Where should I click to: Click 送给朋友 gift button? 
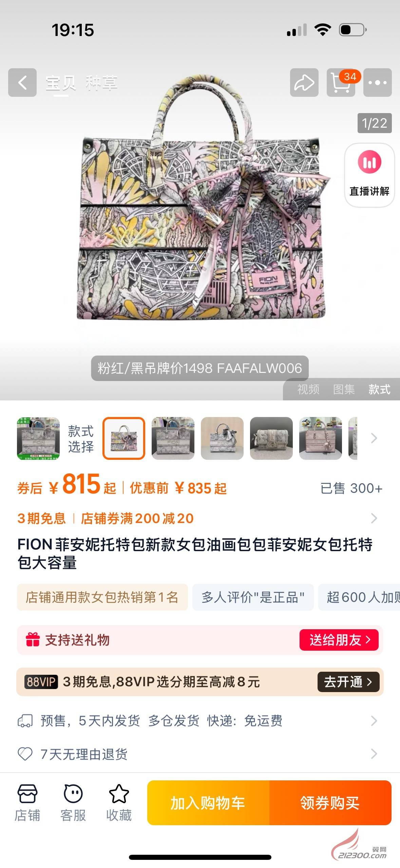(x=339, y=640)
